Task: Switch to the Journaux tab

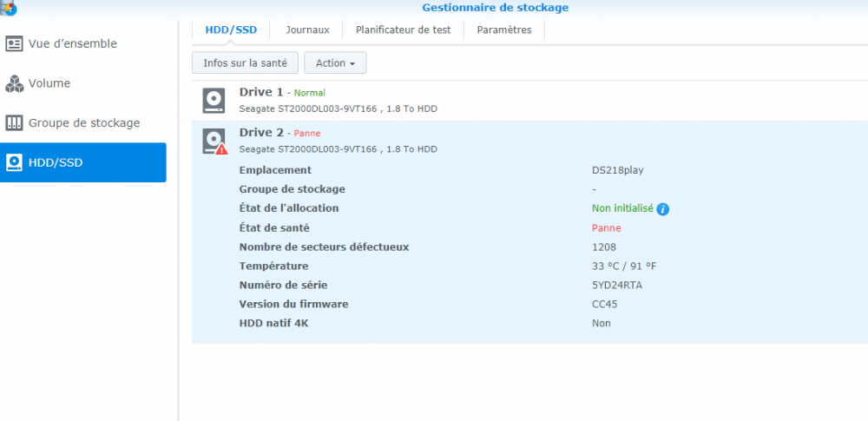Action: tap(307, 30)
